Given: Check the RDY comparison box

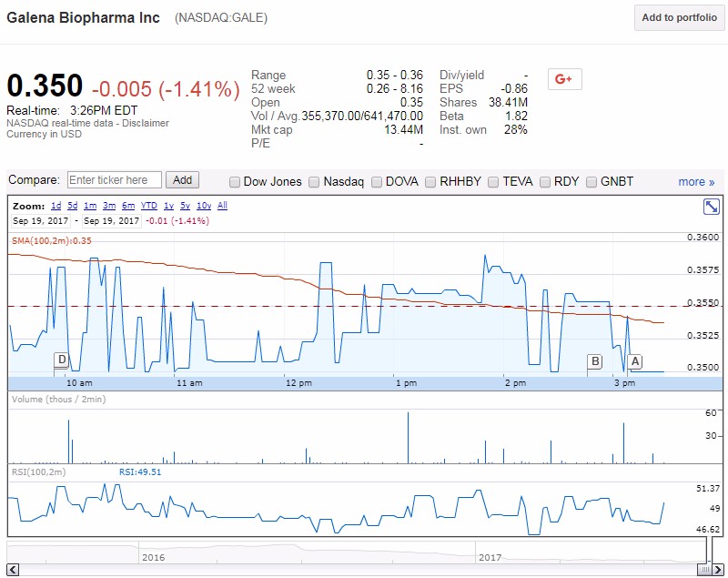Looking at the screenshot, I should coord(545,182).
